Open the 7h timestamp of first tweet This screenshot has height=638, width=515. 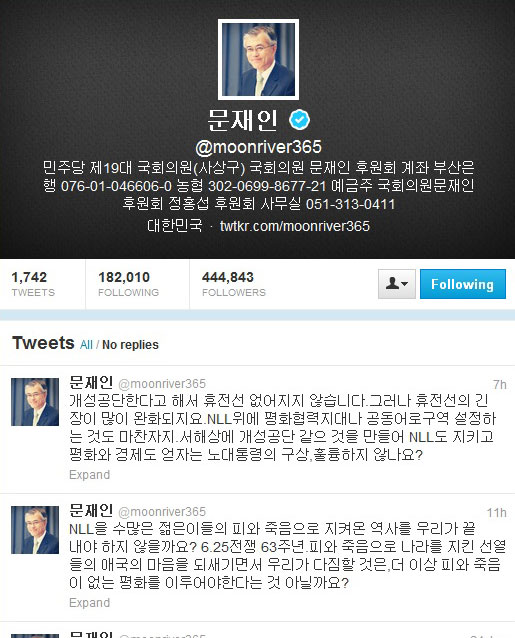(x=500, y=385)
